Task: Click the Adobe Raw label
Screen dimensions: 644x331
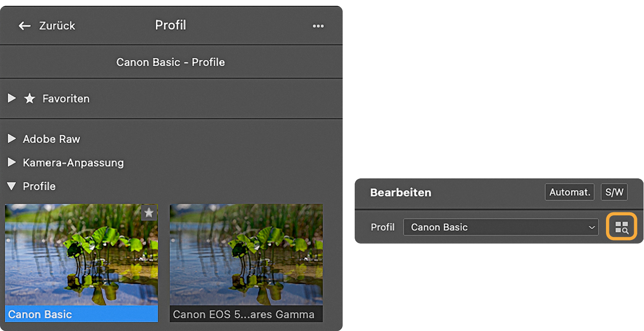Action: (x=51, y=139)
